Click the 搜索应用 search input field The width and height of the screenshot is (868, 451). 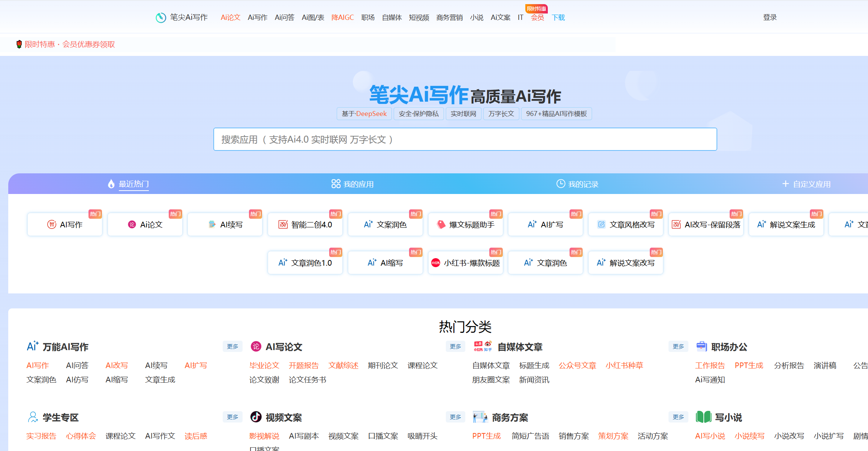(x=465, y=140)
